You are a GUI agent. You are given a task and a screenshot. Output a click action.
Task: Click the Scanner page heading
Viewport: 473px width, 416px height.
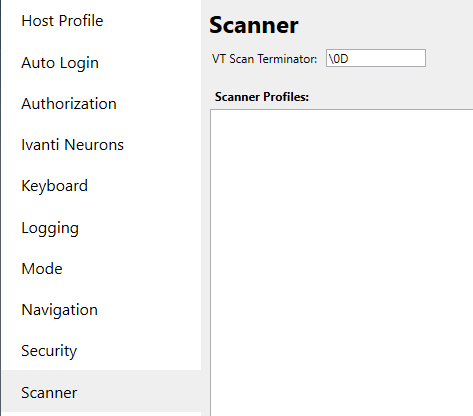click(x=254, y=25)
